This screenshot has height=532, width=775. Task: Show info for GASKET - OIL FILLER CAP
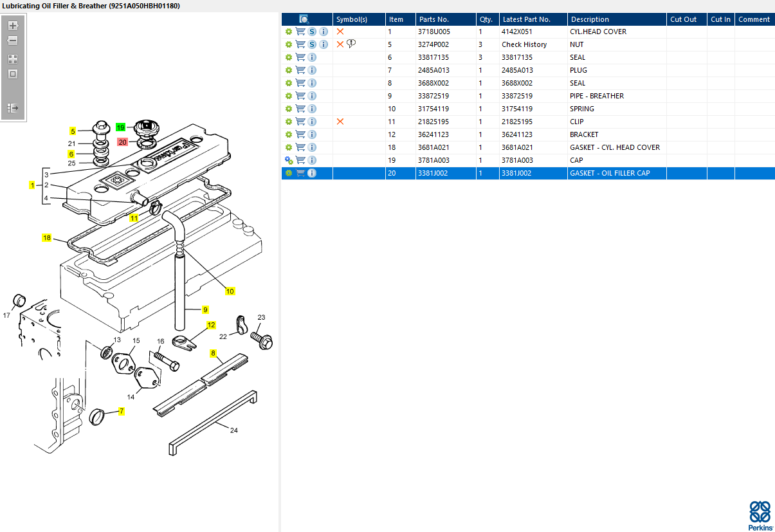(312, 173)
